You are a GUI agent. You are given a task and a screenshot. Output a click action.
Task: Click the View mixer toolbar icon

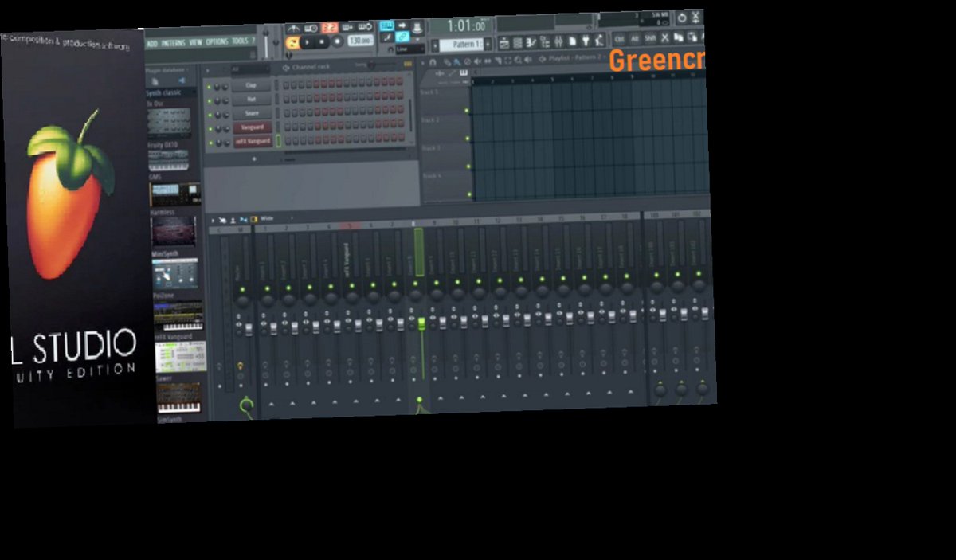[x=558, y=42]
